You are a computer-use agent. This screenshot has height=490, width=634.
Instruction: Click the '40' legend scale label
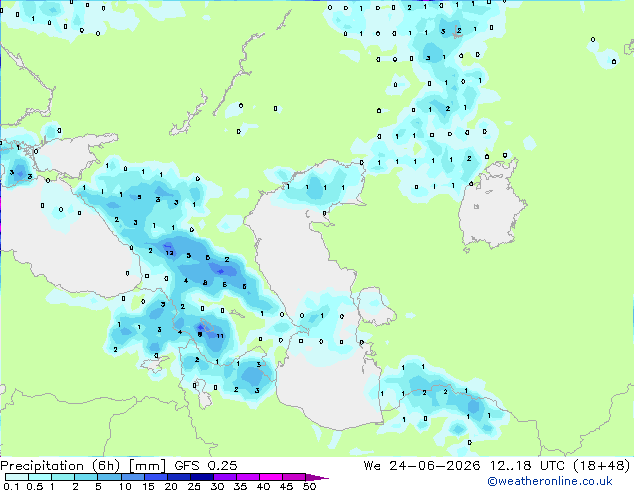(x=263, y=486)
